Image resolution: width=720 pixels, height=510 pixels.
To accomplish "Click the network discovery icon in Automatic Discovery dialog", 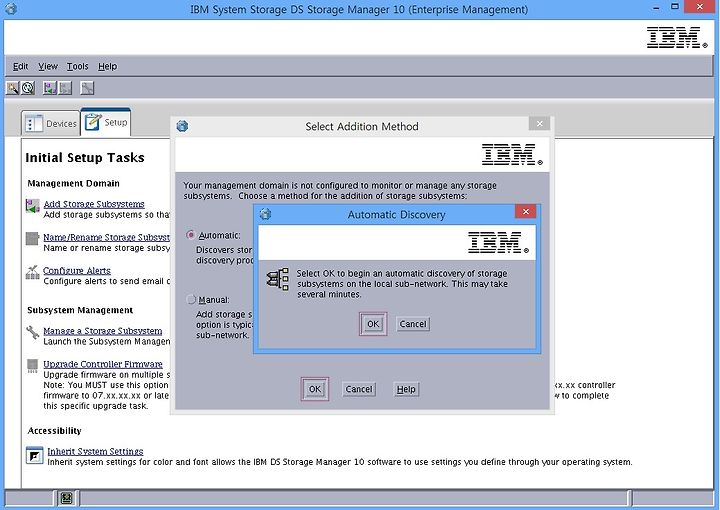I will [278, 279].
